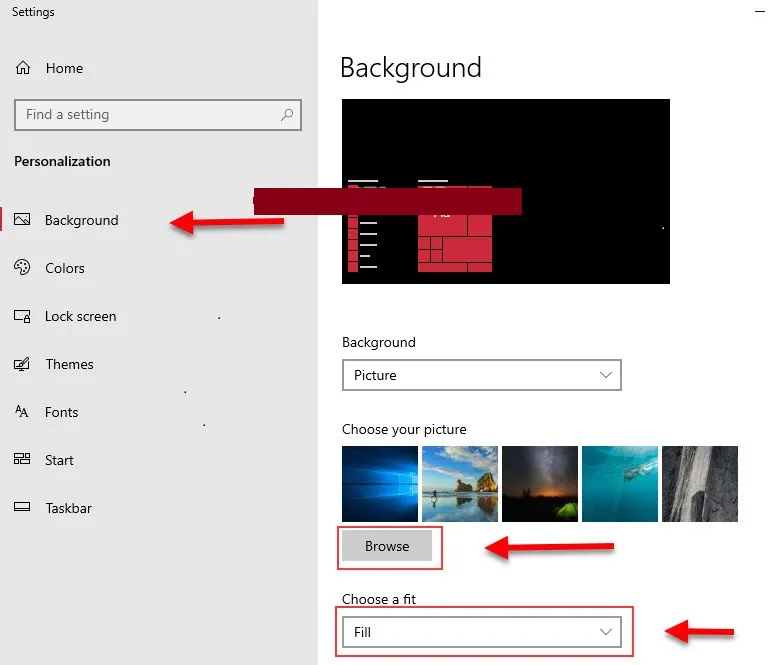Select the Windows logo blue wallpaper thumbnail
This screenshot has height=665, width=773.
[379, 484]
